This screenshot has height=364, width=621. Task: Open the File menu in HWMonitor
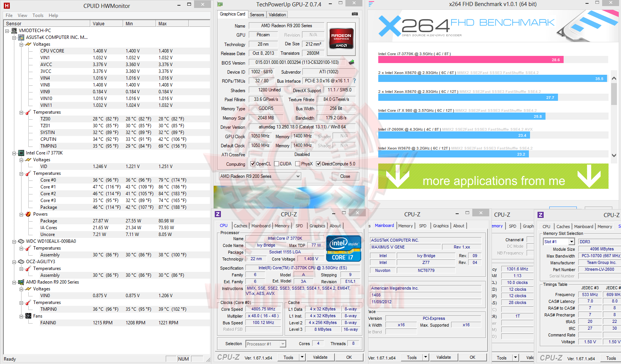click(x=9, y=15)
